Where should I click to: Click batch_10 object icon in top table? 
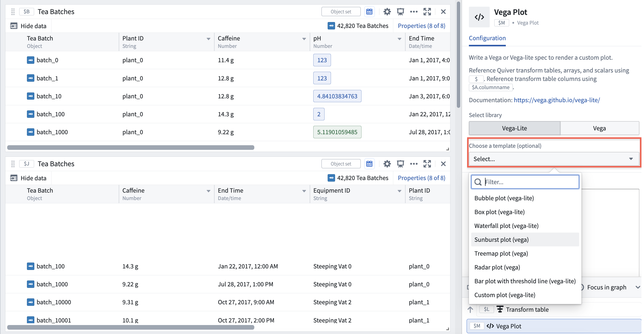(x=31, y=96)
